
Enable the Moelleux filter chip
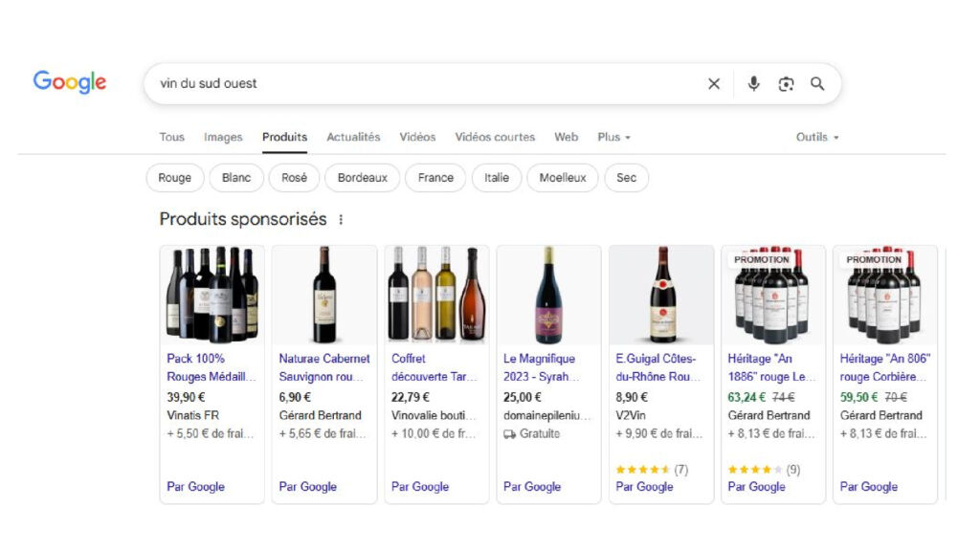tap(562, 178)
